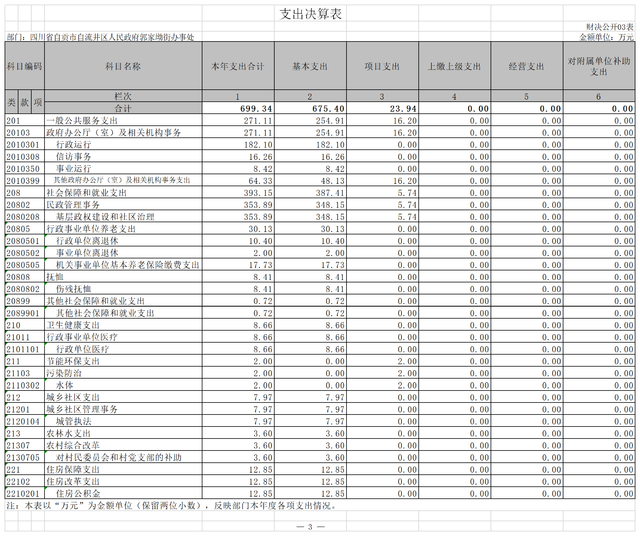Click the 住房公积金 row name

pyautogui.click(x=78, y=494)
